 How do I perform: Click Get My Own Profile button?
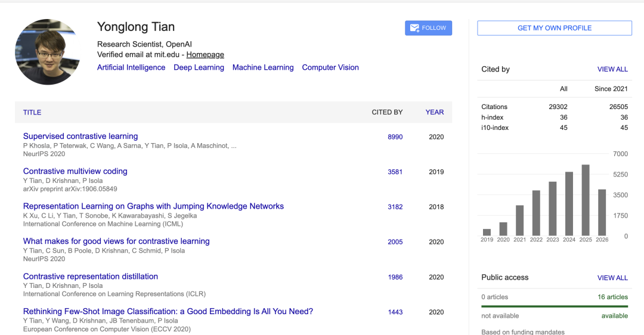click(555, 28)
